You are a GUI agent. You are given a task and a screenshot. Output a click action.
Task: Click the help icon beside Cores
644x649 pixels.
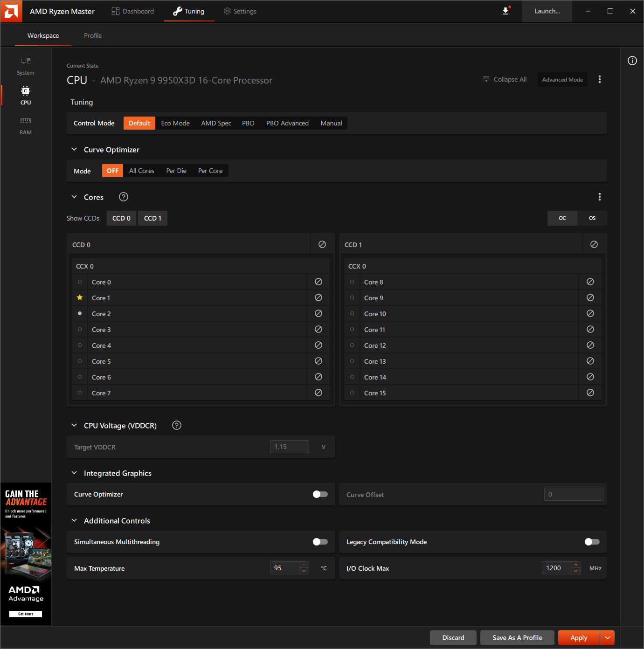(124, 197)
